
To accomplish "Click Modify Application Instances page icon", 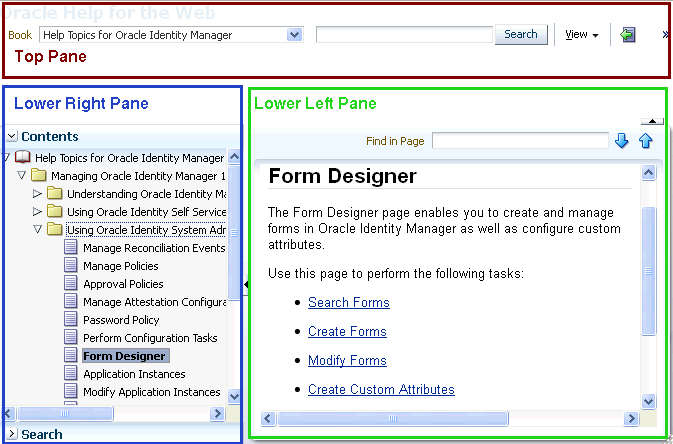I will pos(71,392).
